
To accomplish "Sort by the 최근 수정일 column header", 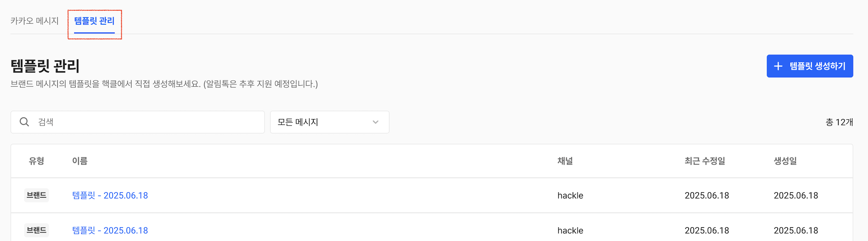I will pyautogui.click(x=704, y=161).
